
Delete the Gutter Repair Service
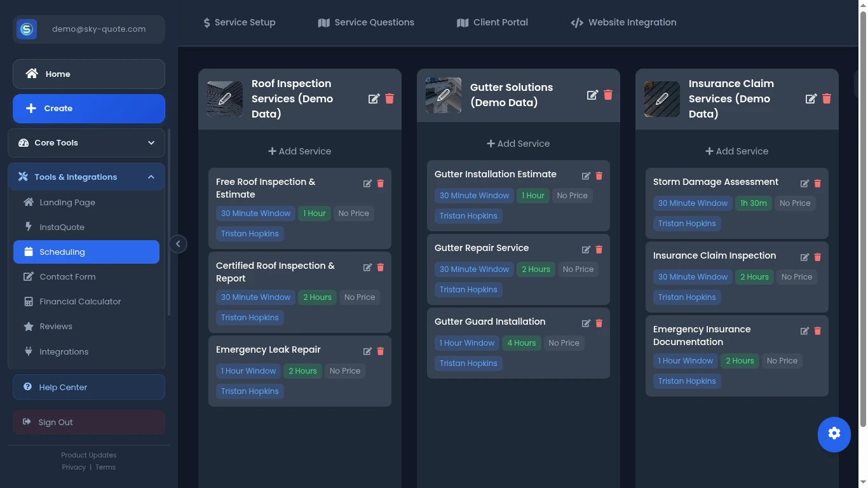[x=599, y=249]
